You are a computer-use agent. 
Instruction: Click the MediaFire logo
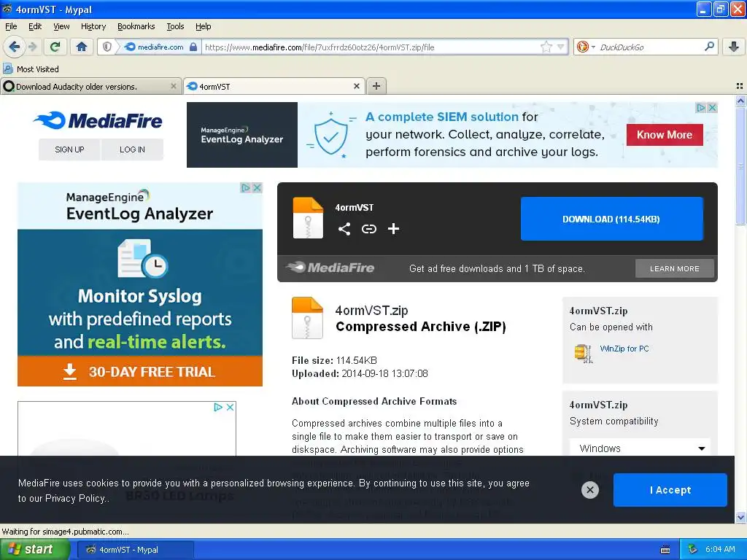pos(98,120)
